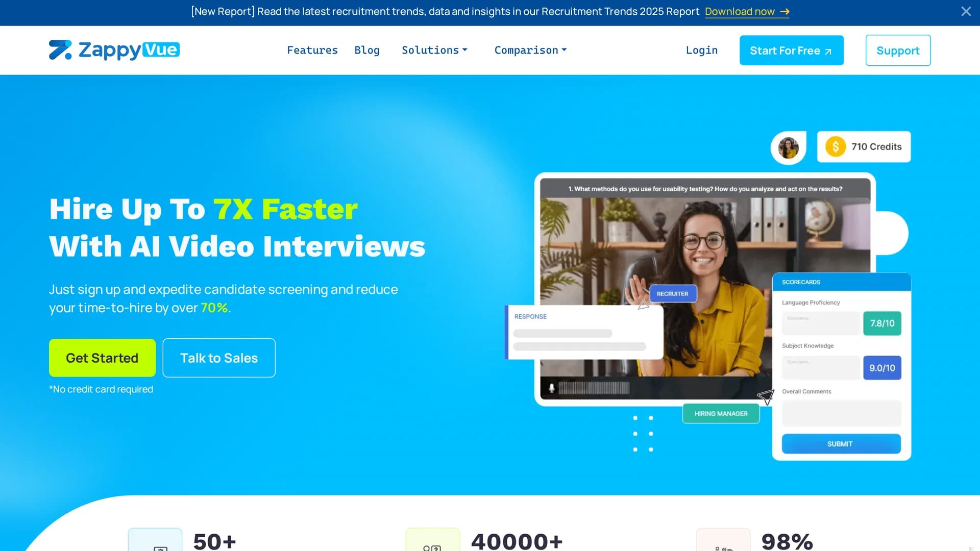This screenshot has height=551, width=980.
Task: Click the 70% highlighted text
Action: 214,308
